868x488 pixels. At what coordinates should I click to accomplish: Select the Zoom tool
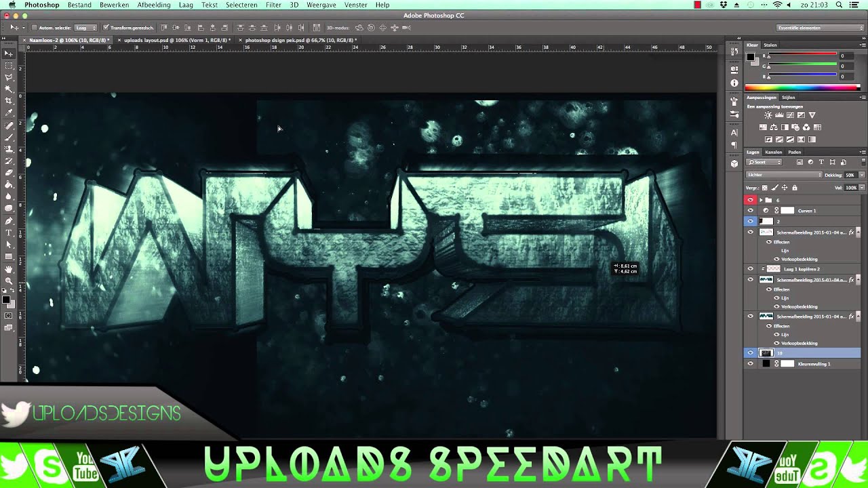click(9, 281)
